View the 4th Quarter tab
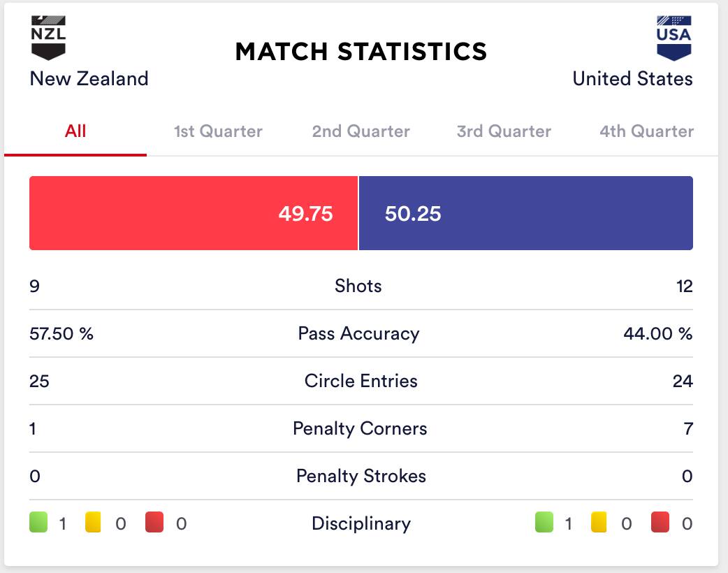The height and width of the screenshot is (573, 728). coord(646,131)
